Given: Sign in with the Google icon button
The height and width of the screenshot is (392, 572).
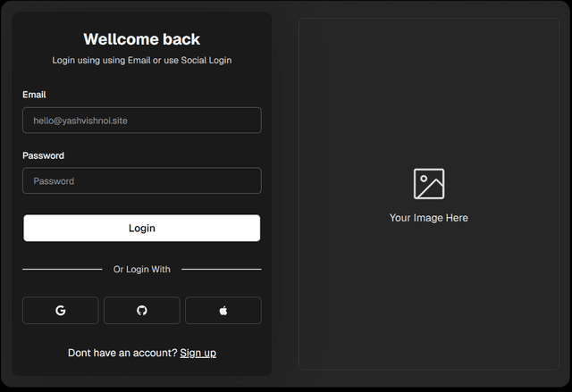Looking at the screenshot, I should point(61,311).
